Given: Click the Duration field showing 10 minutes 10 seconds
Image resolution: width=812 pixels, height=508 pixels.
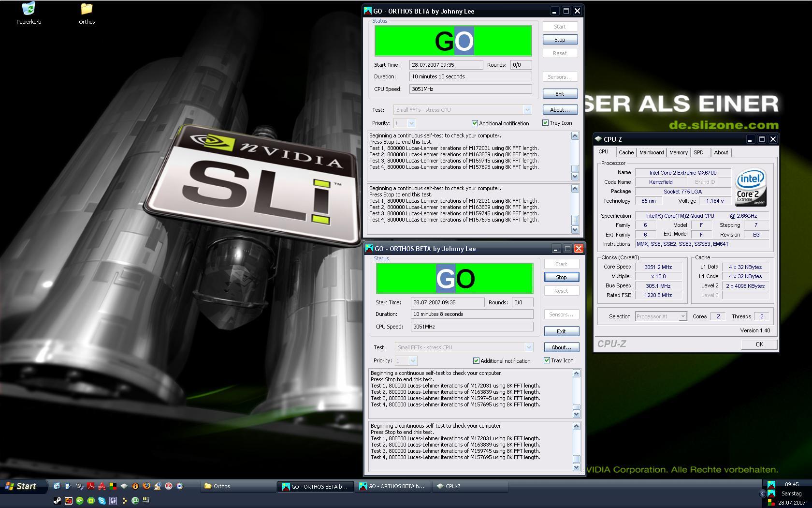Looking at the screenshot, I should click(470, 76).
